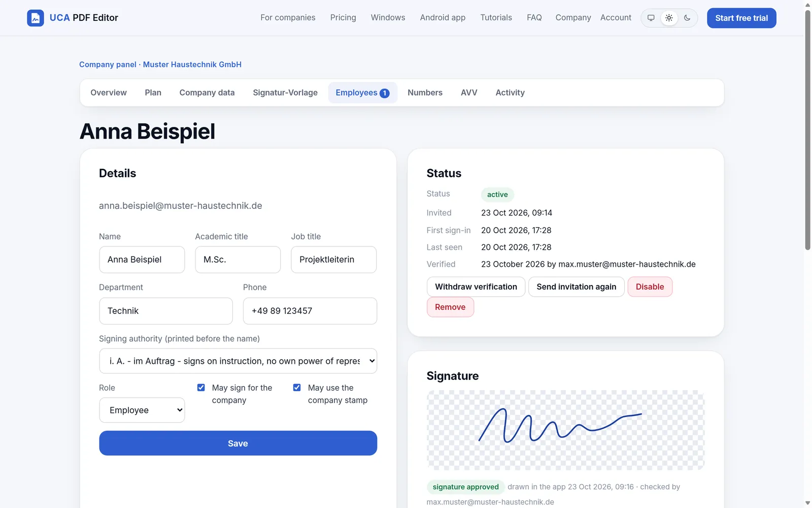812x508 pixels.
Task: Toggle May use the company stamp checkbox
Action: coord(297,388)
